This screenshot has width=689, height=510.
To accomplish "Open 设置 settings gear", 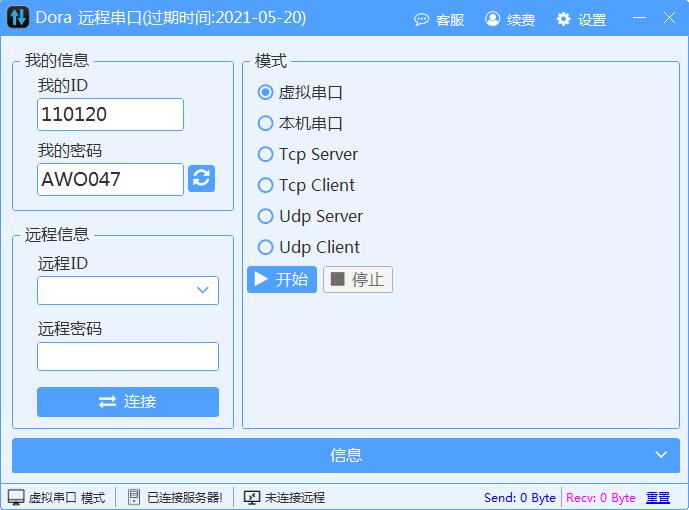I will coord(581,19).
